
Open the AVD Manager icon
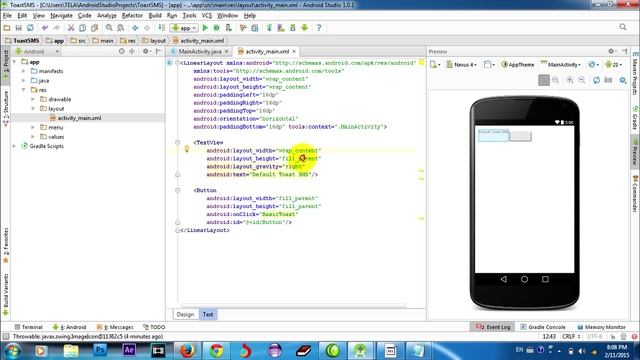pos(281,28)
